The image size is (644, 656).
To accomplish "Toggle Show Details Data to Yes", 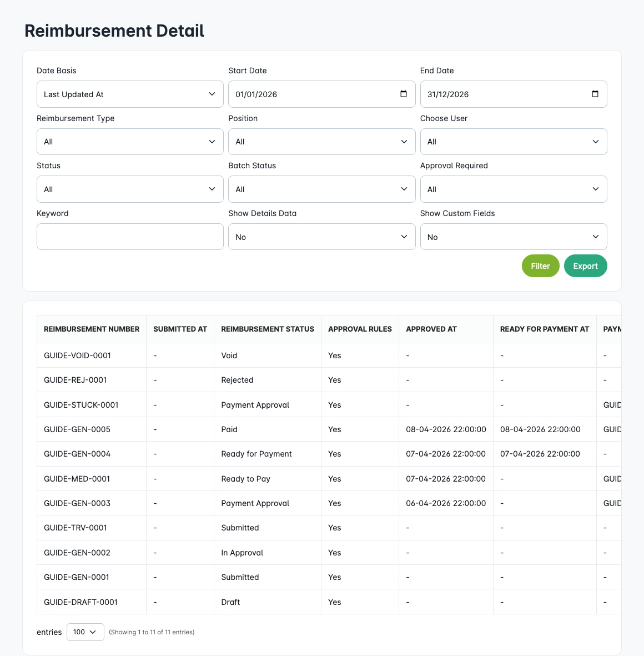I will [x=321, y=237].
